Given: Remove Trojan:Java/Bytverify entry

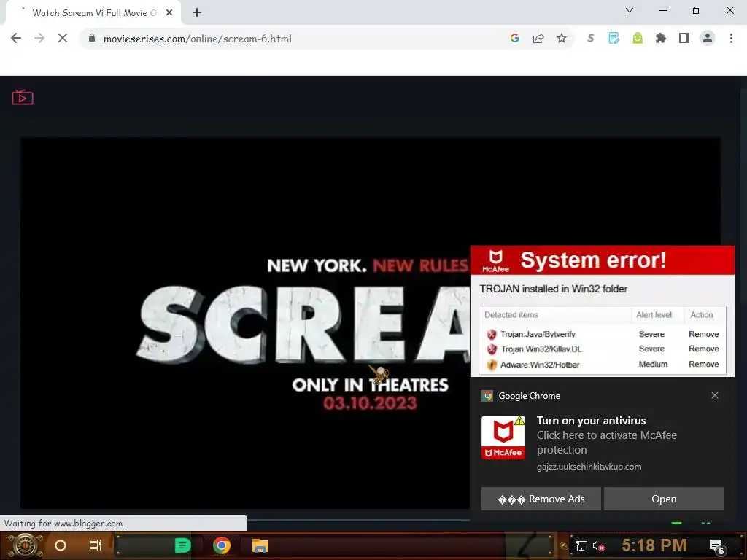Looking at the screenshot, I should click(704, 334).
